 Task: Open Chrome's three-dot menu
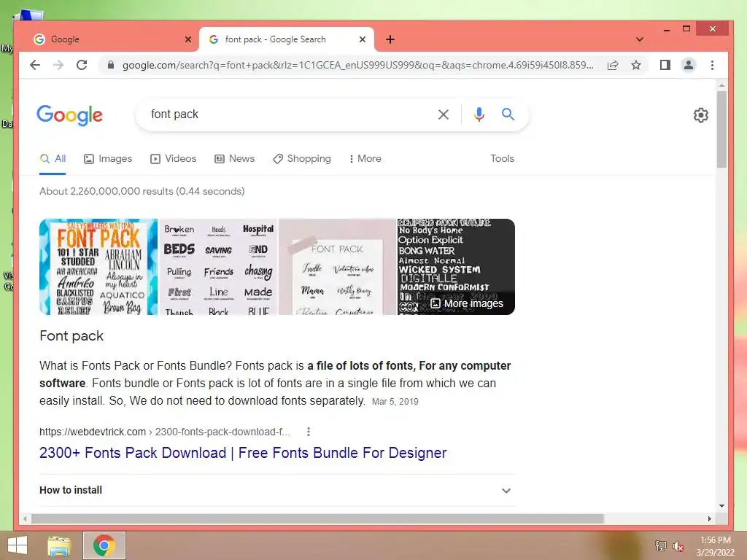[712, 65]
